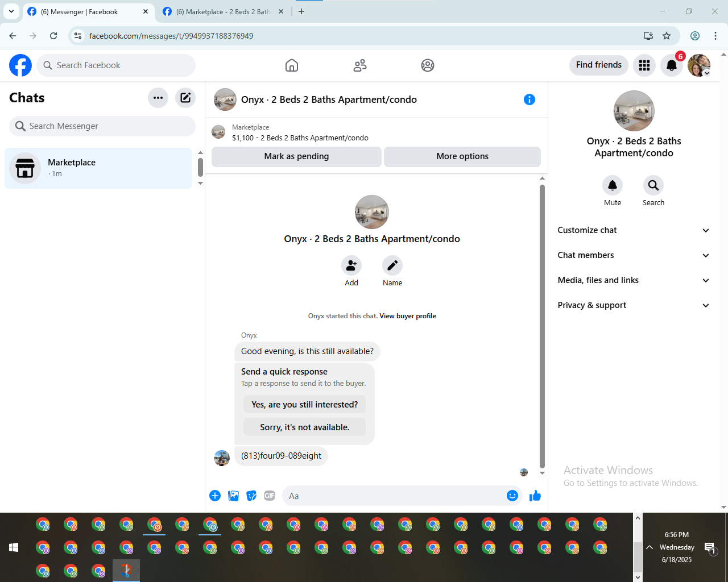728x582 pixels.
Task: Switch to the Messenger | Facebook tab
Action: [x=88, y=11]
